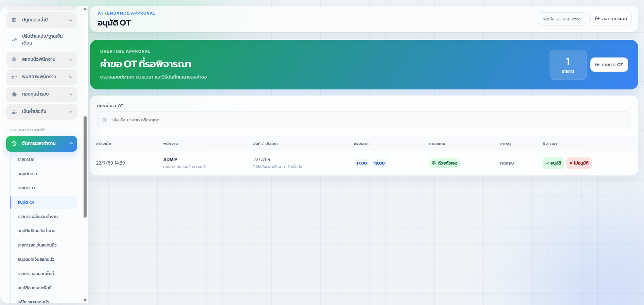The height and width of the screenshot is (305, 644).
Task: Open อนุมัติเปลี่ยนวันทำงาน in sidebar
Action: (43, 231)
